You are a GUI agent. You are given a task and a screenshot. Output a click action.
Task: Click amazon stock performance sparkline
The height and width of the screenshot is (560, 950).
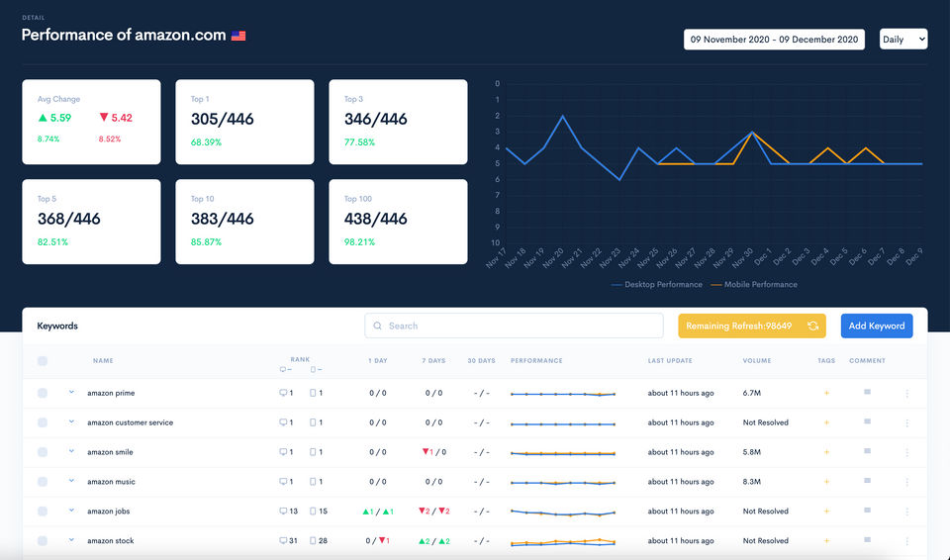coord(563,542)
